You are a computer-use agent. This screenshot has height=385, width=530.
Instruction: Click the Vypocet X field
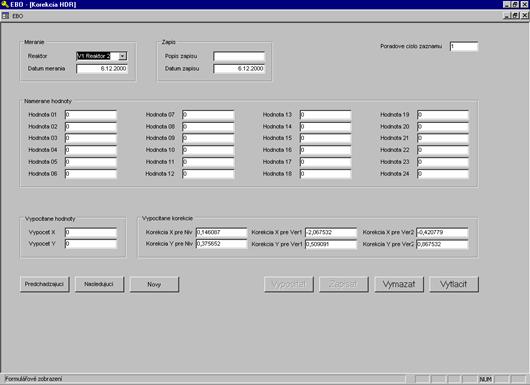[91, 232]
